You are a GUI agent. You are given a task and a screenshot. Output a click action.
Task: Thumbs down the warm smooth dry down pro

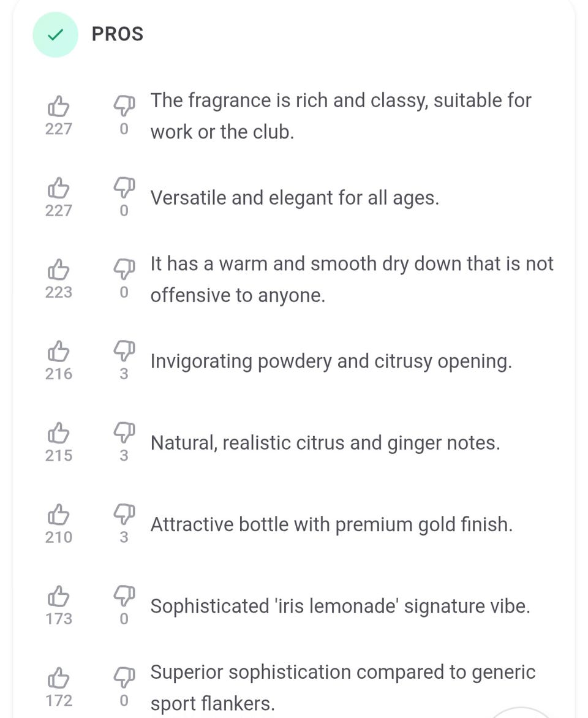[x=124, y=270]
